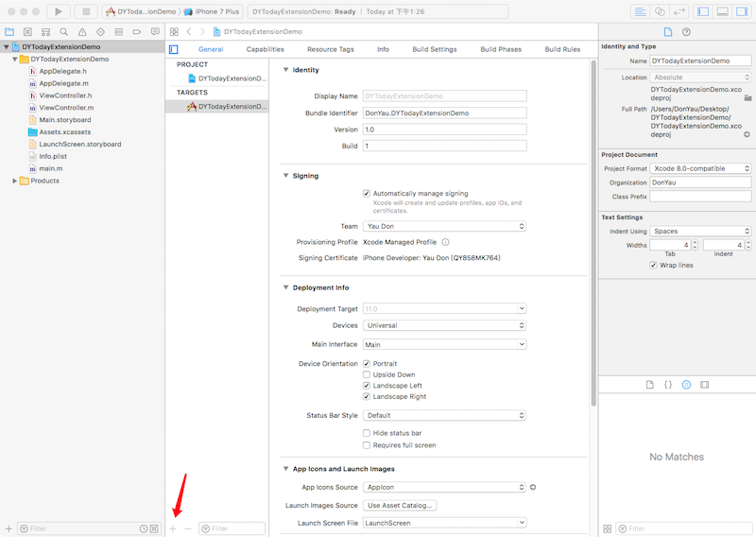Image resolution: width=756 pixels, height=537 pixels.
Task: Toggle Wrap lines checkbox
Action: 653,266
